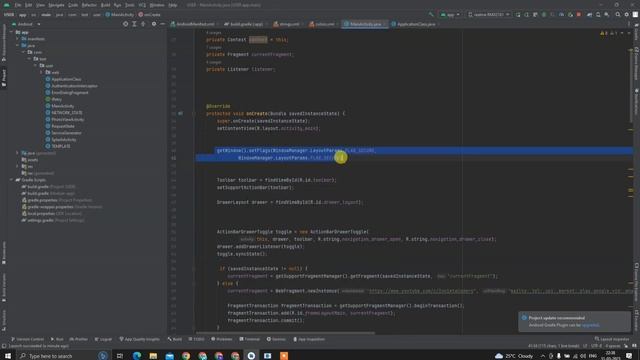Toggle the Emulator right stripe button
Image resolution: width=640 pixels, height=360 pixels.
(x=636, y=320)
